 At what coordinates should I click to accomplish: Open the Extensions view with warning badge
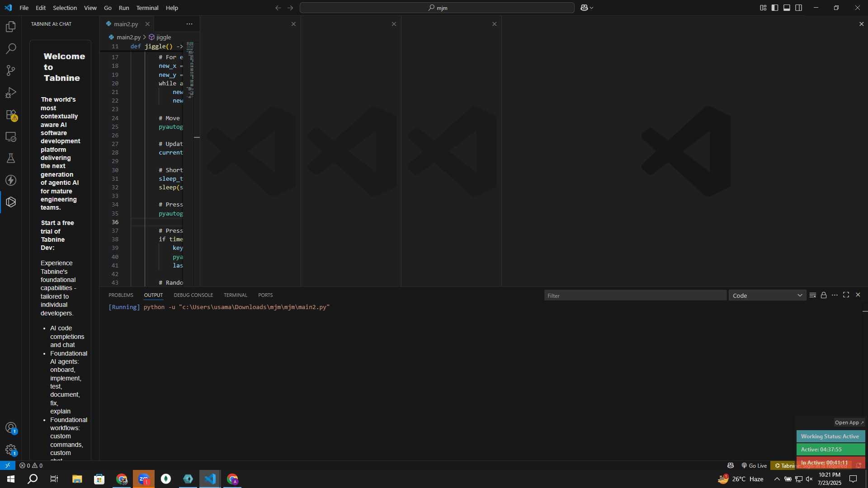11,115
